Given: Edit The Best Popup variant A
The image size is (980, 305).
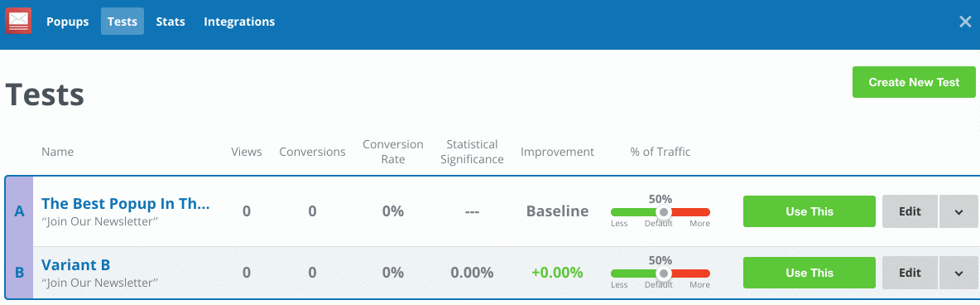Looking at the screenshot, I should (910, 211).
